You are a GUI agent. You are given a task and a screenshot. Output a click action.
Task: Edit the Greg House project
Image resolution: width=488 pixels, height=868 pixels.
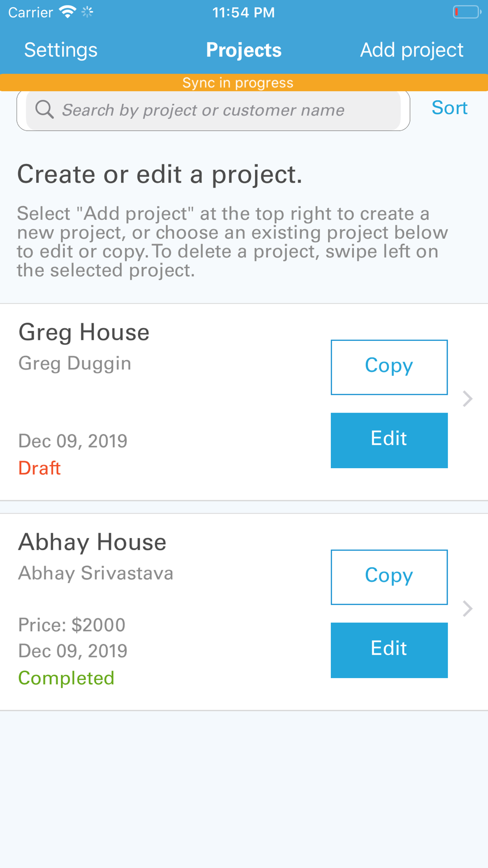pos(389,440)
